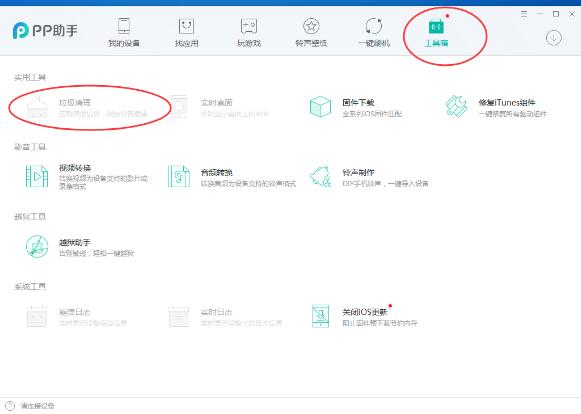The height and width of the screenshot is (414, 581).
Task: Launch the 越狱助手 jailbreak assistant icon
Action: (37, 246)
